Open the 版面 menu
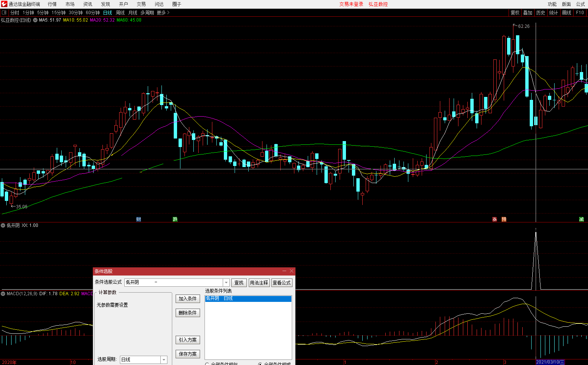The width and height of the screenshot is (588, 365). pyautogui.click(x=566, y=4)
